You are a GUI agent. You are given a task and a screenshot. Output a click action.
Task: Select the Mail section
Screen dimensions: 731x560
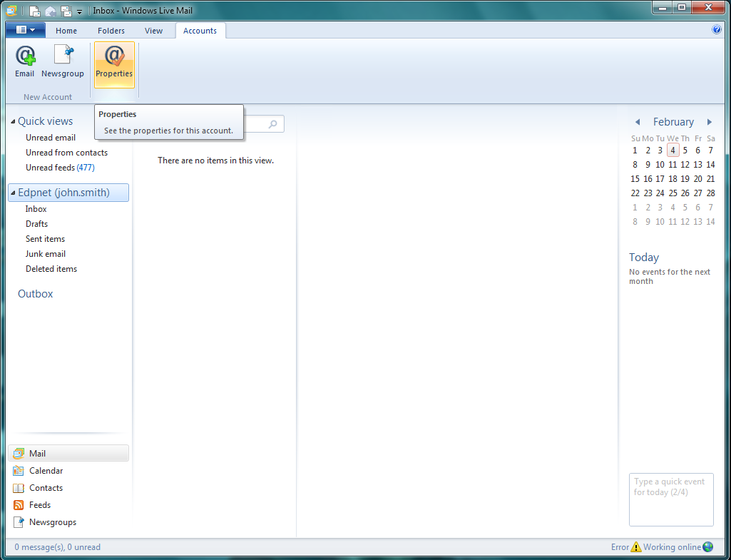click(x=68, y=453)
